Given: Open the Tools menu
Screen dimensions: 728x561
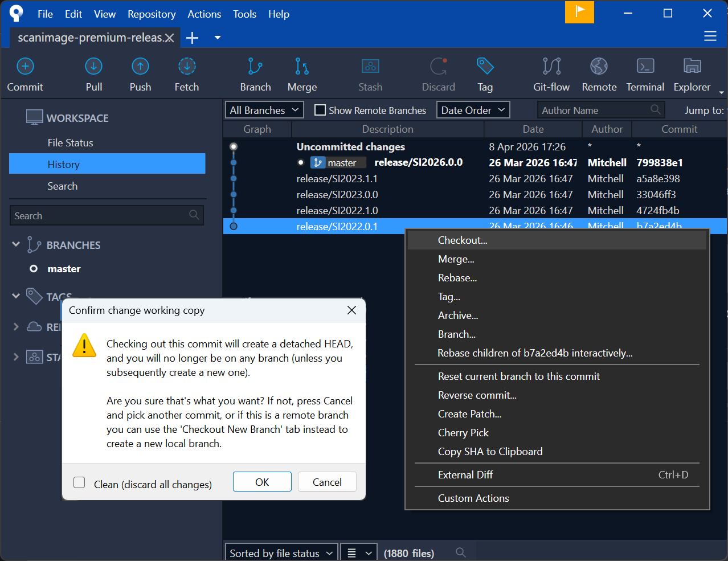Looking at the screenshot, I should click(x=244, y=14).
